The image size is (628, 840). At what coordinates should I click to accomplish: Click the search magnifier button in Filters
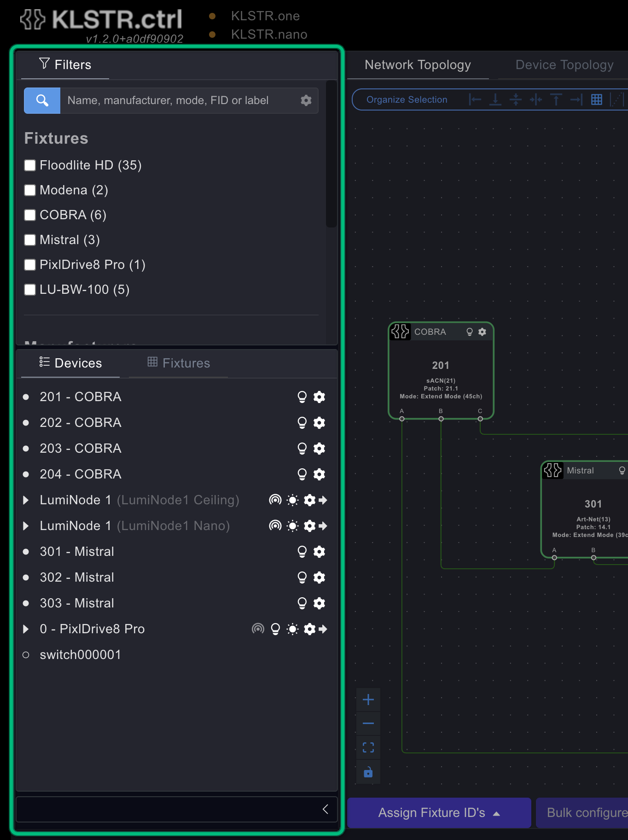pyautogui.click(x=42, y=100)
